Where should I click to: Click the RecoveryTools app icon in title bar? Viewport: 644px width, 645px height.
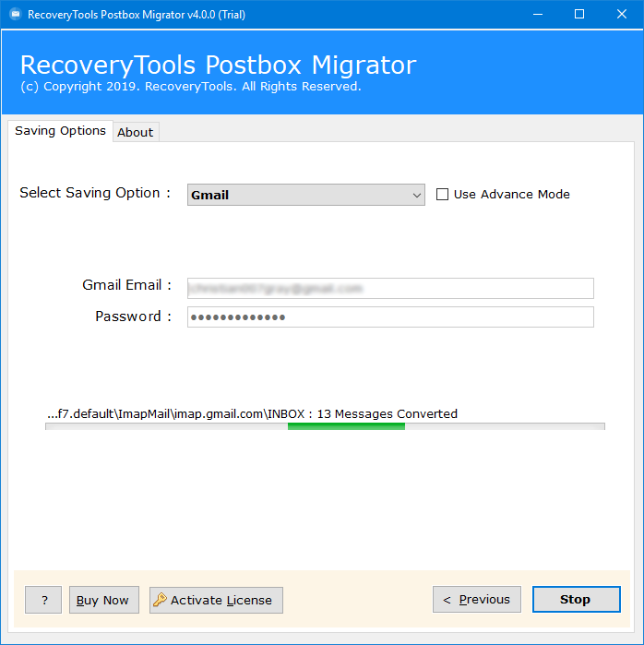tap(15, 15)
